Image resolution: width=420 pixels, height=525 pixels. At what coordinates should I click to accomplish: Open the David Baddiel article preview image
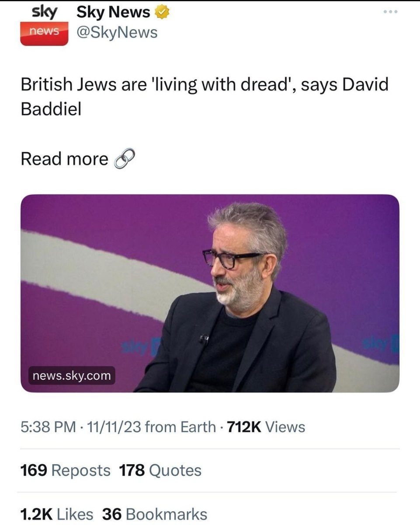210,293
